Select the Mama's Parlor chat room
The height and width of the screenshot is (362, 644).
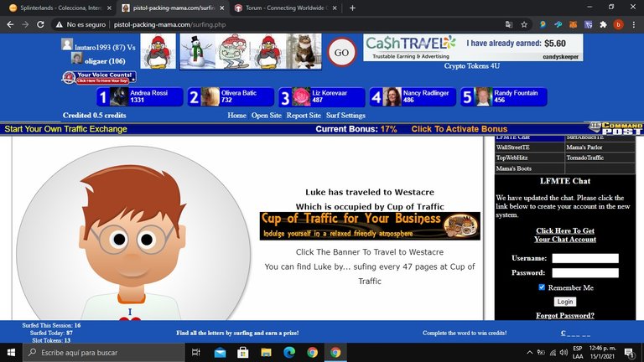(x=600, y=147)
